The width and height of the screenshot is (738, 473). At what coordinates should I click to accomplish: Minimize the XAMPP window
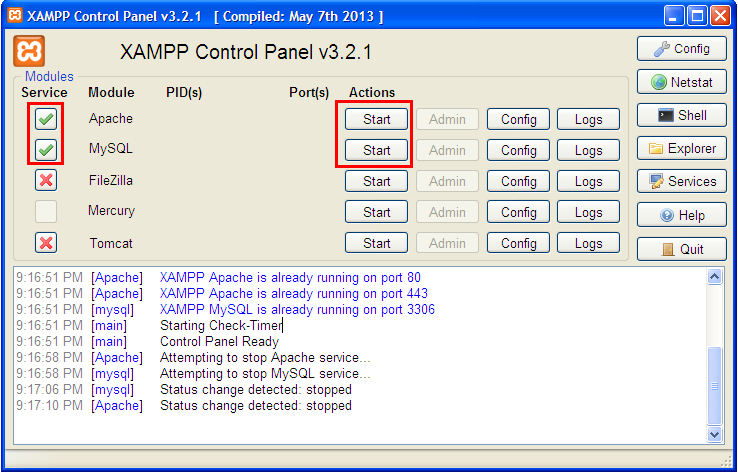point(674,16)
